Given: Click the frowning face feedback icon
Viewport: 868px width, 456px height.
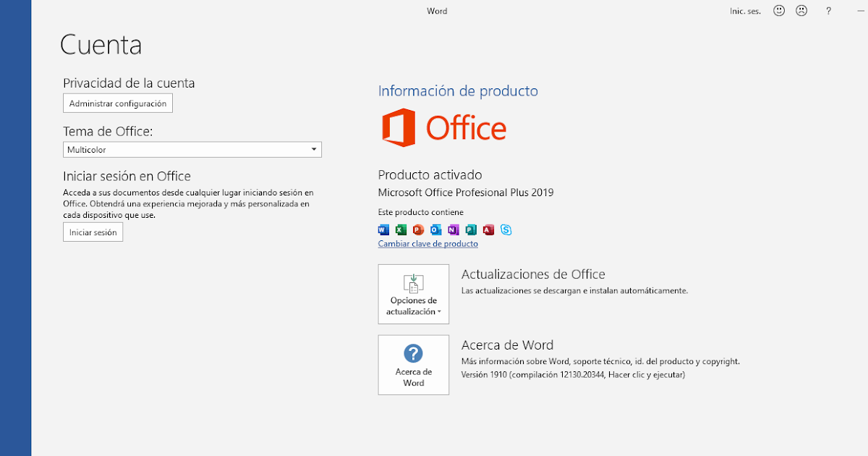Looking at the screenshot, I should pyautogui.click(x=801, y=10).
